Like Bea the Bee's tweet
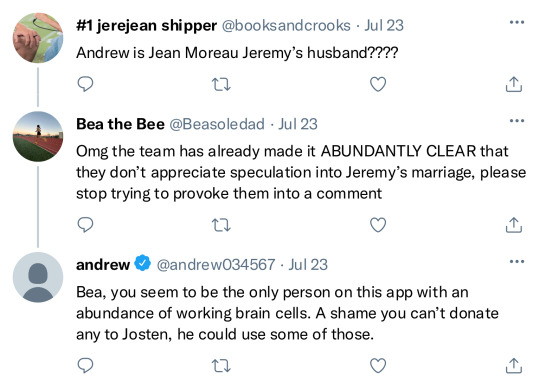 click(378, 225)
